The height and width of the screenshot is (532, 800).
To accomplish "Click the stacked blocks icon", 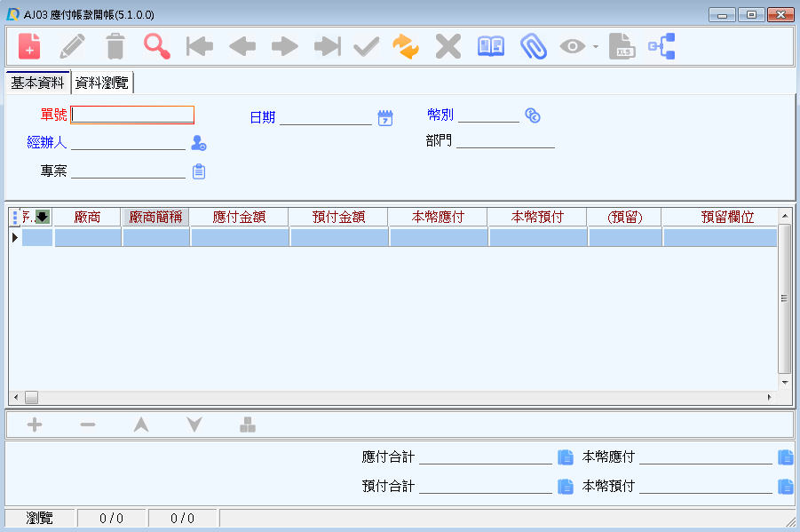I will [248, 425].
